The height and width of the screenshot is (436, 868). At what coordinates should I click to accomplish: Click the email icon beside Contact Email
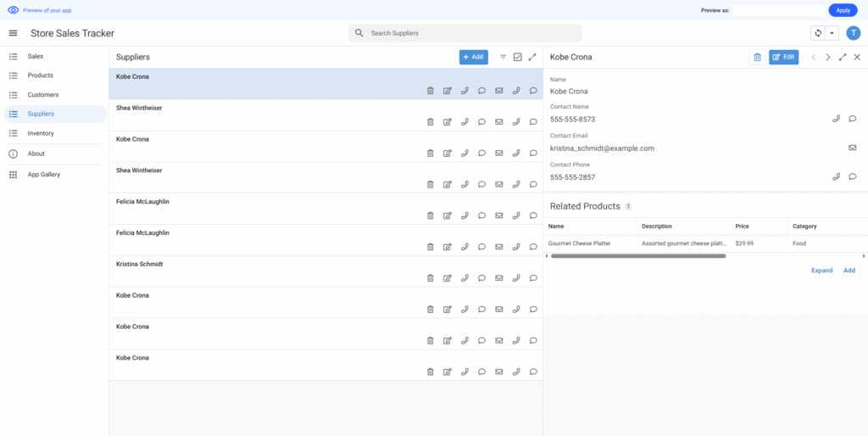point(852,148)
